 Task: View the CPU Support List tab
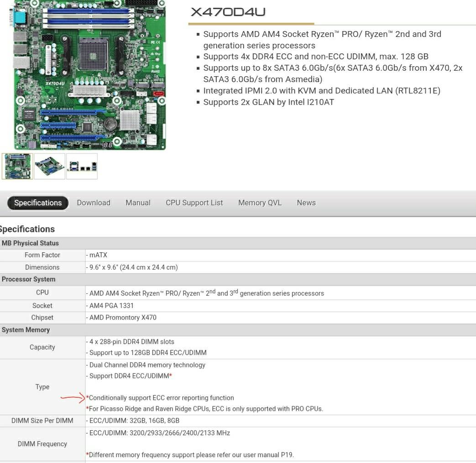[x=194, y=203]
